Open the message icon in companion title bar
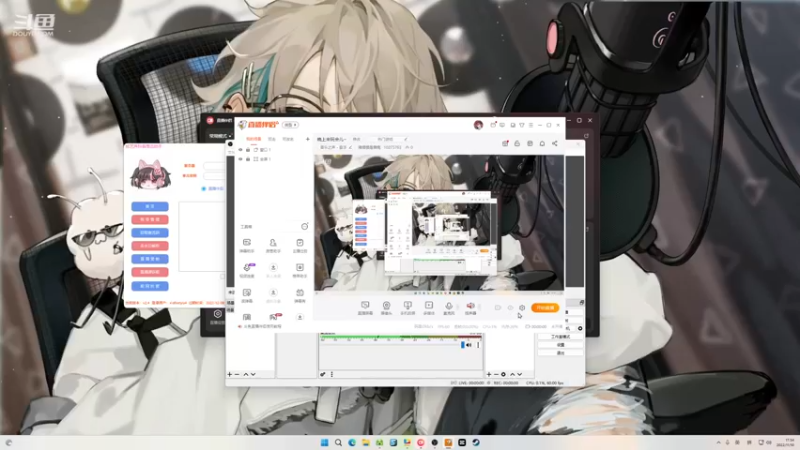This screenshot has width=800, height=450. (503, 125)
